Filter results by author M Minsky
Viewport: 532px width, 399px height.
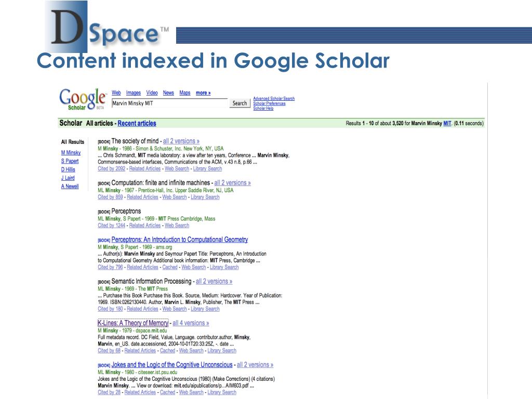(x=71, y=153)
